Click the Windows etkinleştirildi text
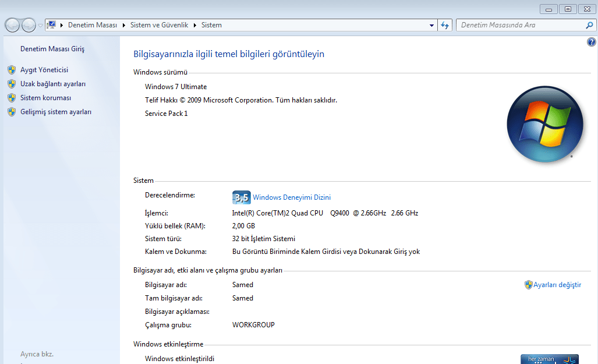 click(179, 359)
